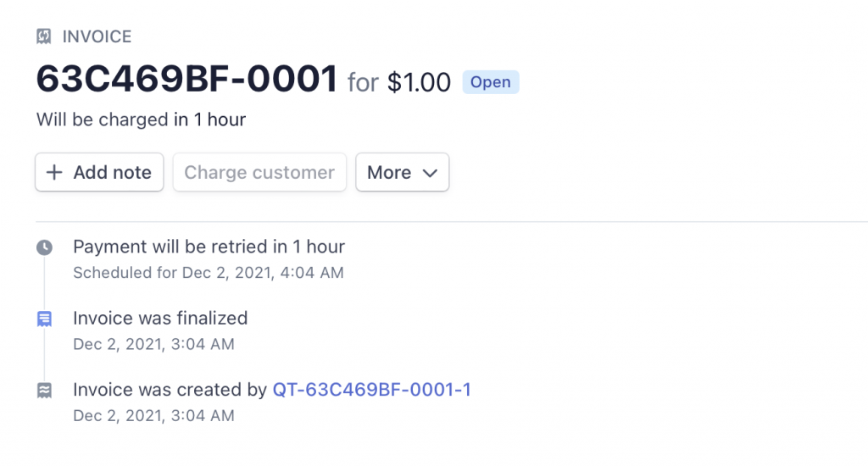Click the $1.00 invoice amount
Viewport: 868px width, 466px height.
(x=419, y=82)
